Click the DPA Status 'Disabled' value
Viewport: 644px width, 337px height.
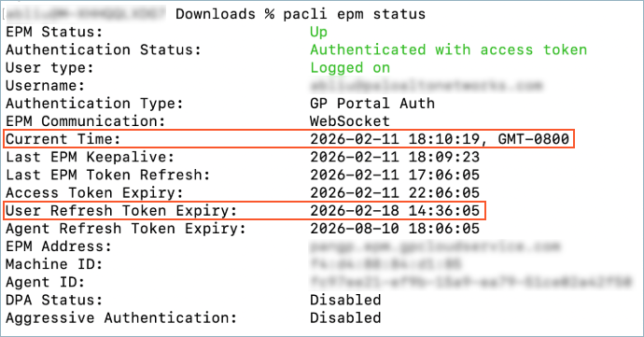345,300
